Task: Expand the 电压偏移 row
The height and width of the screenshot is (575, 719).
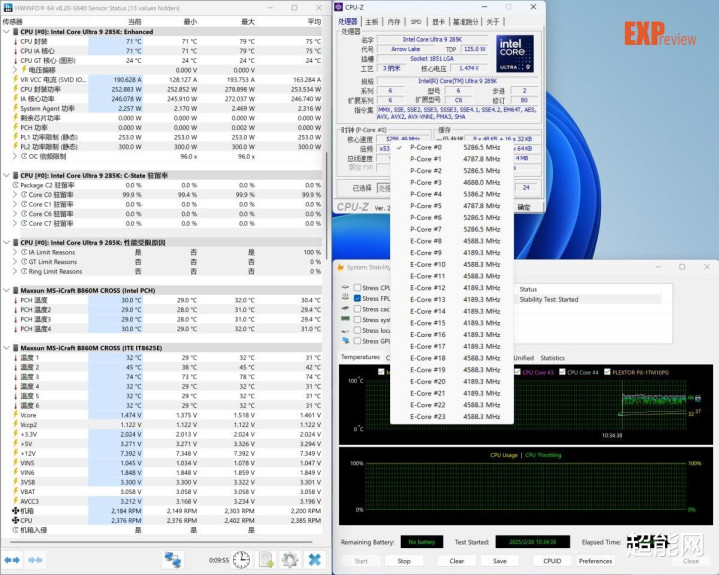Action: (15, 70)
